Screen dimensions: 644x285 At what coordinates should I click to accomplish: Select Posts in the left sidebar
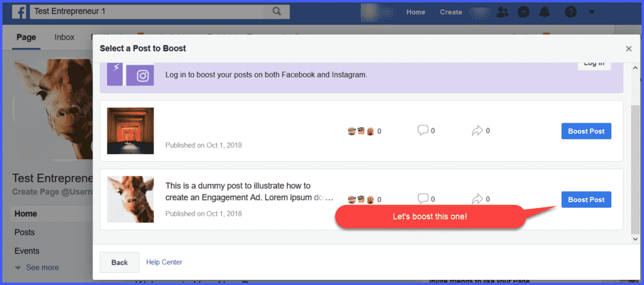[x=25, y=232]
